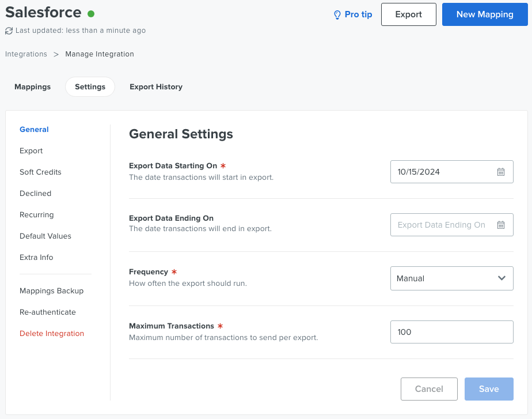Click the refresh icon beside Last updated
532x419 pixels.
[9, 31]
